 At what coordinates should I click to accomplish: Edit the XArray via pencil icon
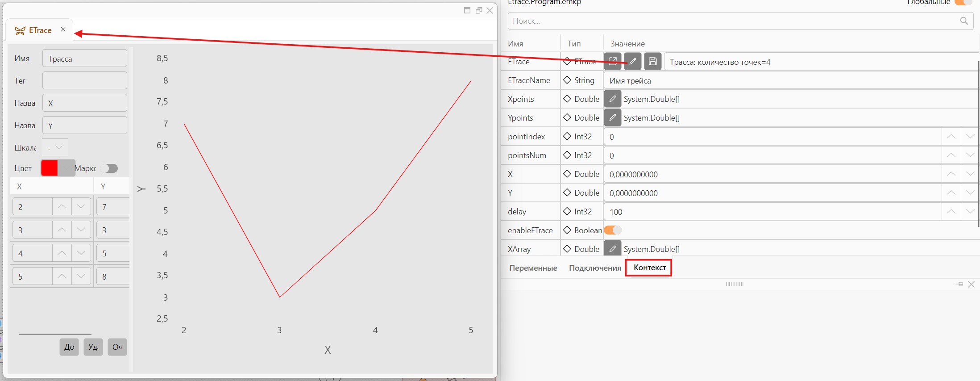point(613,248)
